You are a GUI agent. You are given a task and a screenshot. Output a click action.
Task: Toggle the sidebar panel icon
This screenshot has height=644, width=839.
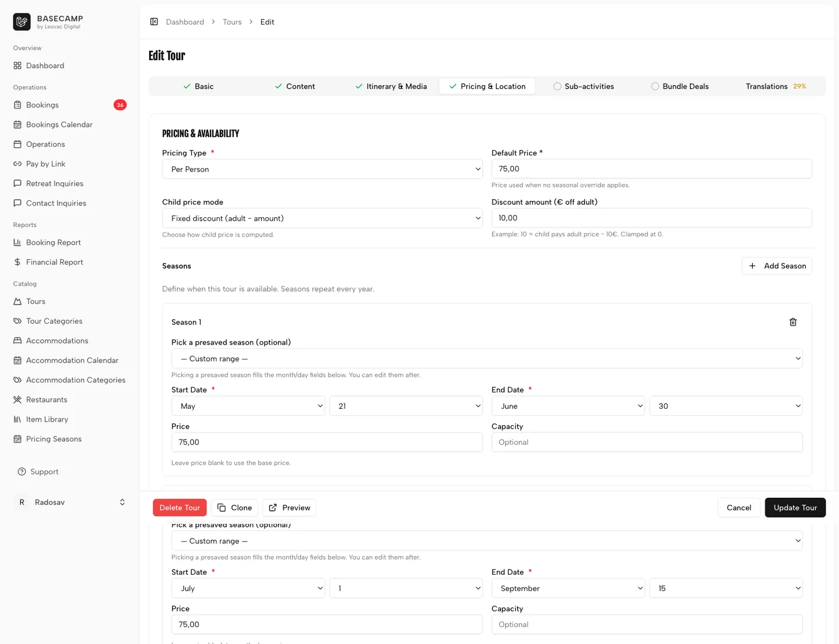coord(154,22)
